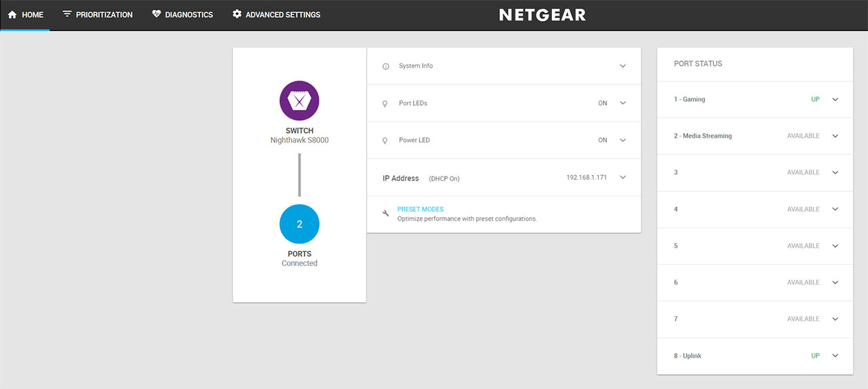This screenshot has width=868, height=389.
Task: Click the blue connected ports circle
Action: point(299,224)
